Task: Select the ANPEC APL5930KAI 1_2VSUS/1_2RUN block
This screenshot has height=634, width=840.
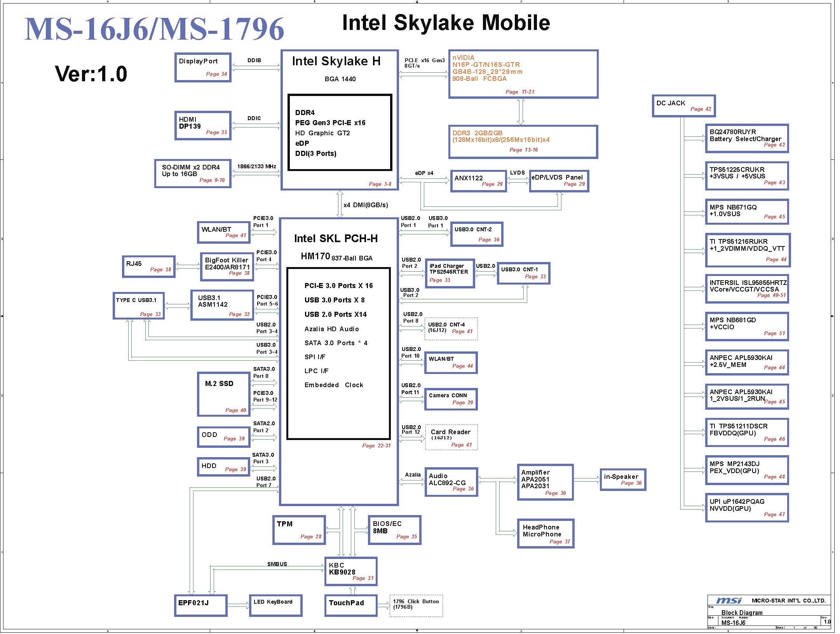Action: pos(747,397)
